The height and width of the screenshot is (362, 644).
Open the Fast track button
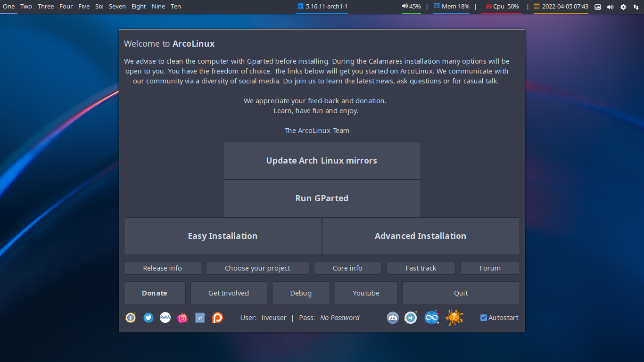pos(421,268)
